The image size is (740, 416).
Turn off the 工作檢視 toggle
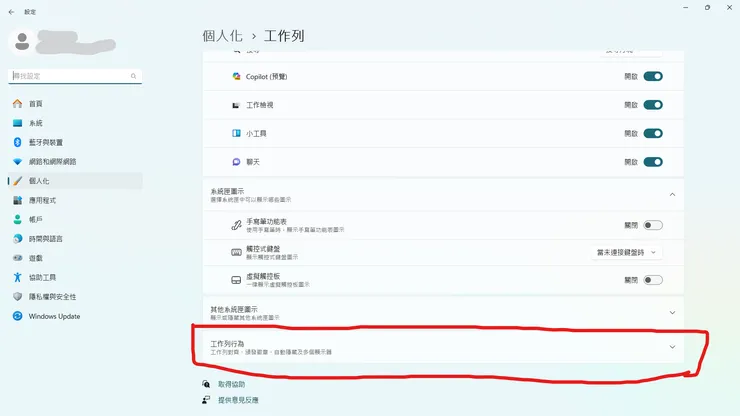click(x=653, y=105)
